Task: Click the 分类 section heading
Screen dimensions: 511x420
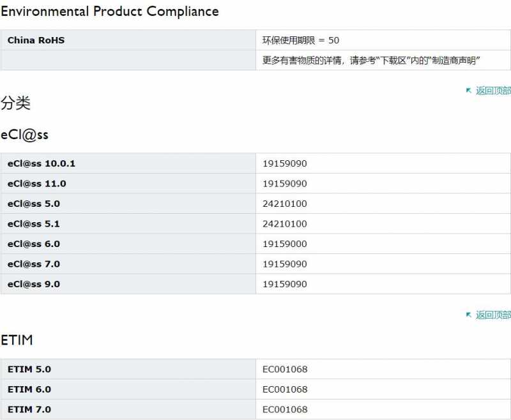Action: coord(15,103)
